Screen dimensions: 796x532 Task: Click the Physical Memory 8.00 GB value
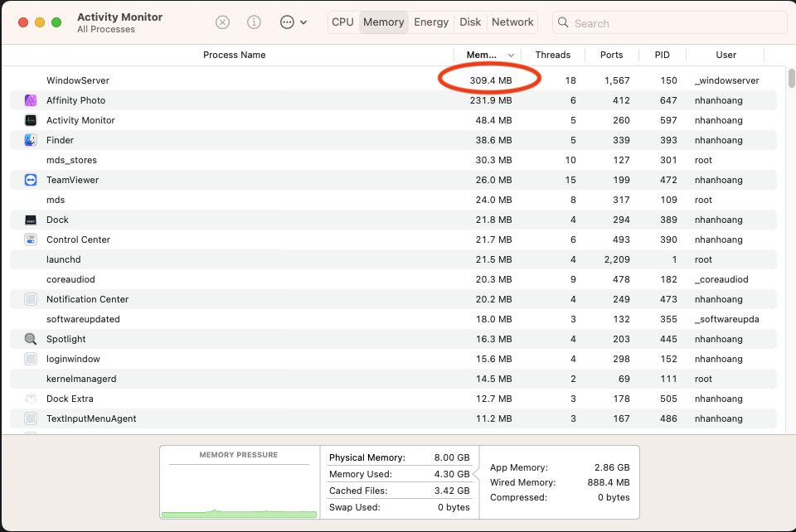tap(452, 457)
